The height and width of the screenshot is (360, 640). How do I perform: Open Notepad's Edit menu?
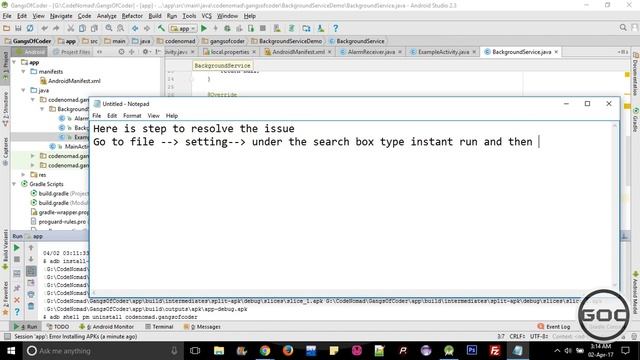pyautogui.click(x=112, y=116)
